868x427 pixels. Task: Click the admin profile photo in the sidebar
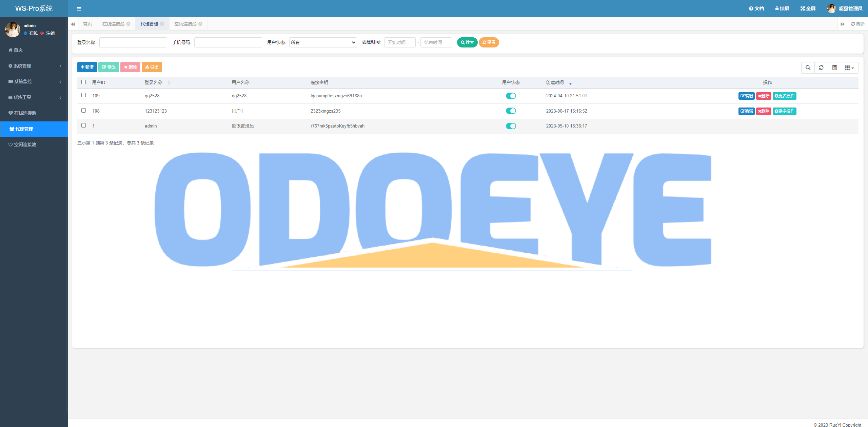point(13,30)
